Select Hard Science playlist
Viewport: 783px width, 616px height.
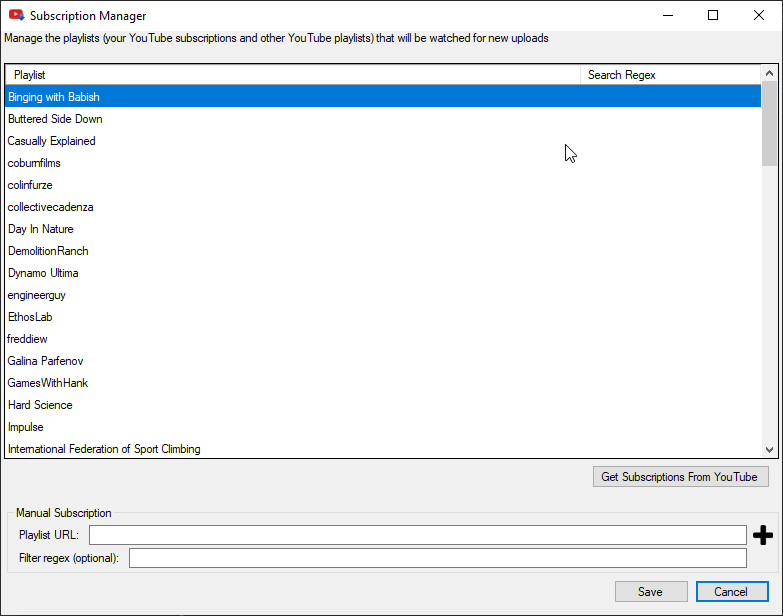(383, 404)
